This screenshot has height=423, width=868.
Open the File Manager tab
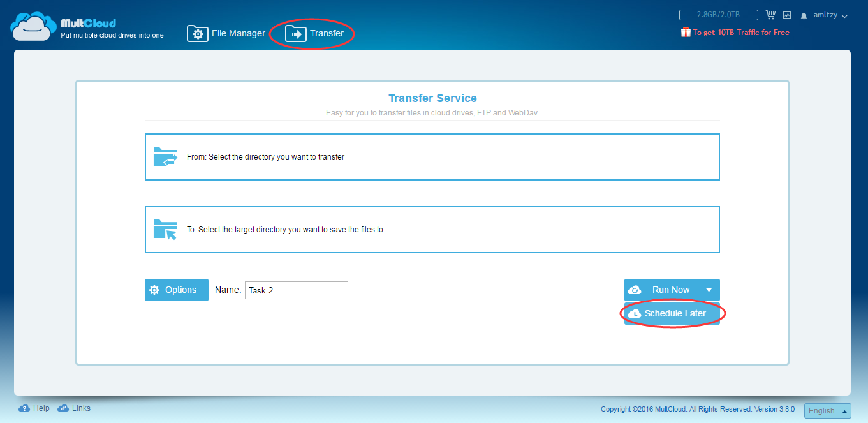[x=226, y=33]
